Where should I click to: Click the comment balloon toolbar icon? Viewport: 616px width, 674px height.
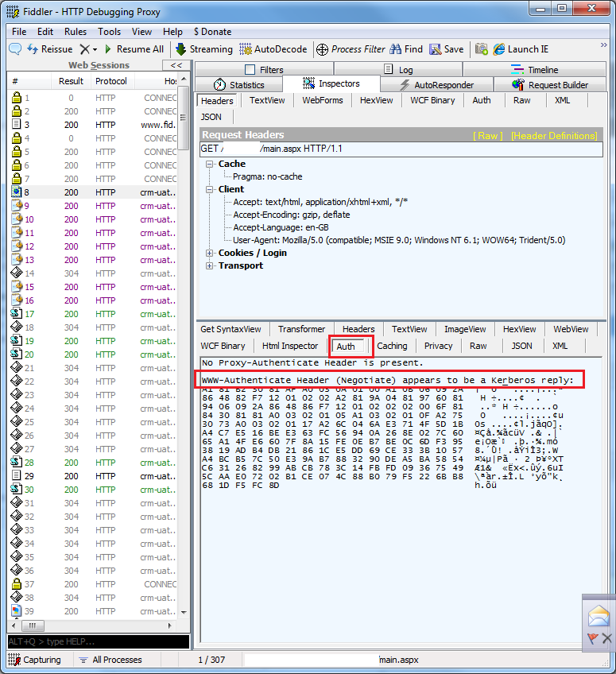coord(15,49)
